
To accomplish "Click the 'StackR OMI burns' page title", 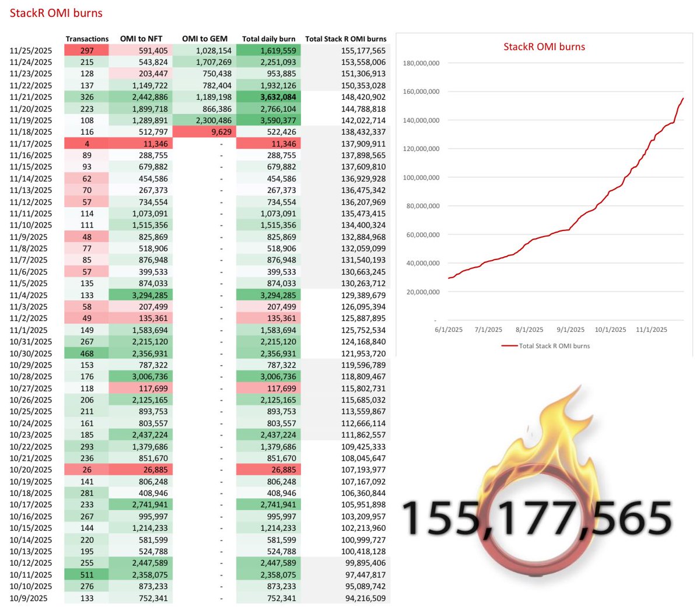I will [x=56, y=13].
